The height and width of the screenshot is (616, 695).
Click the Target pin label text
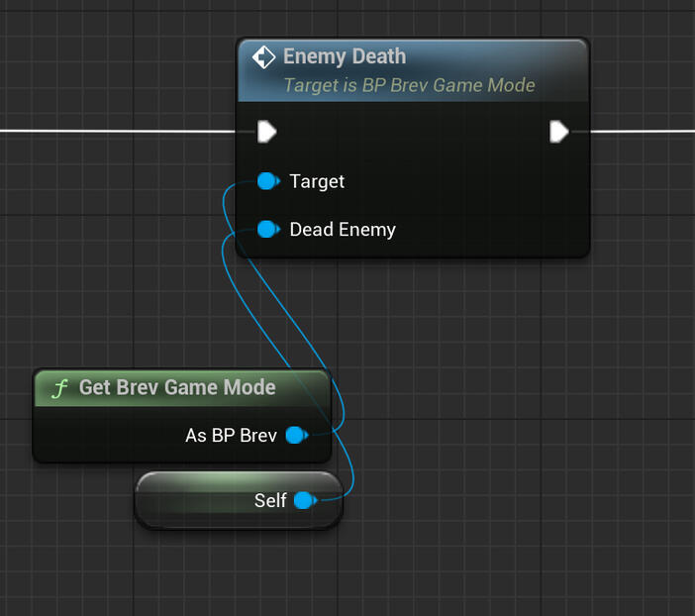point(317,181)
